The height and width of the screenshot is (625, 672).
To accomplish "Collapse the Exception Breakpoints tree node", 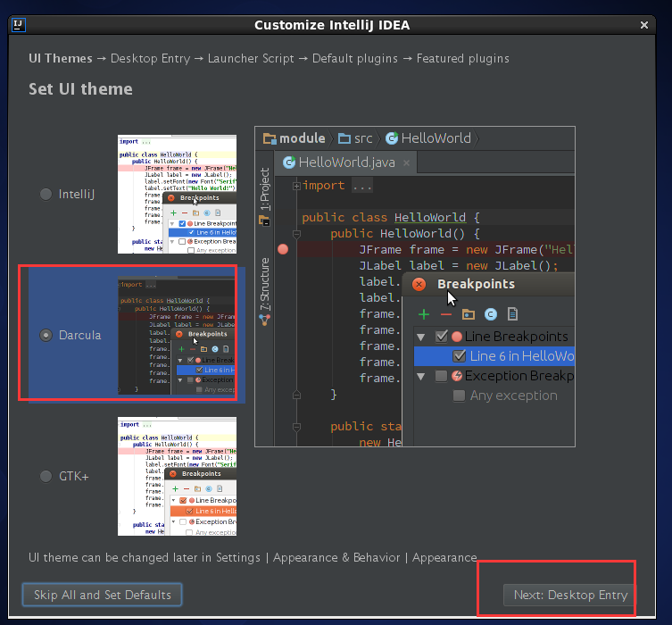I will (x=421, y=377).
